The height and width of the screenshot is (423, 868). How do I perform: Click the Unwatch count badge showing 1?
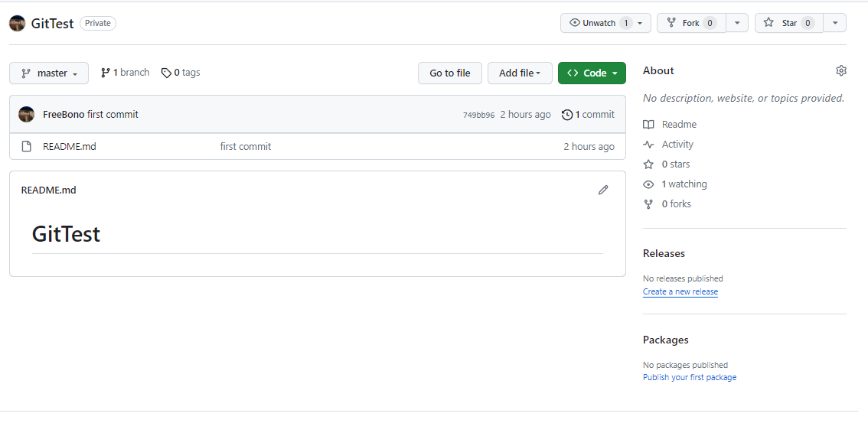pyautogui.click(x=626, y=23)
